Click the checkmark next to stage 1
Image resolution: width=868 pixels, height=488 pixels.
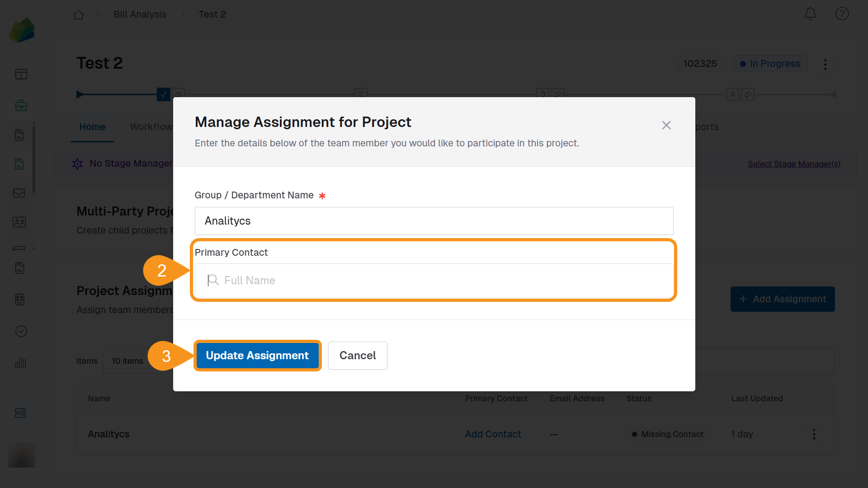[178, 93]
